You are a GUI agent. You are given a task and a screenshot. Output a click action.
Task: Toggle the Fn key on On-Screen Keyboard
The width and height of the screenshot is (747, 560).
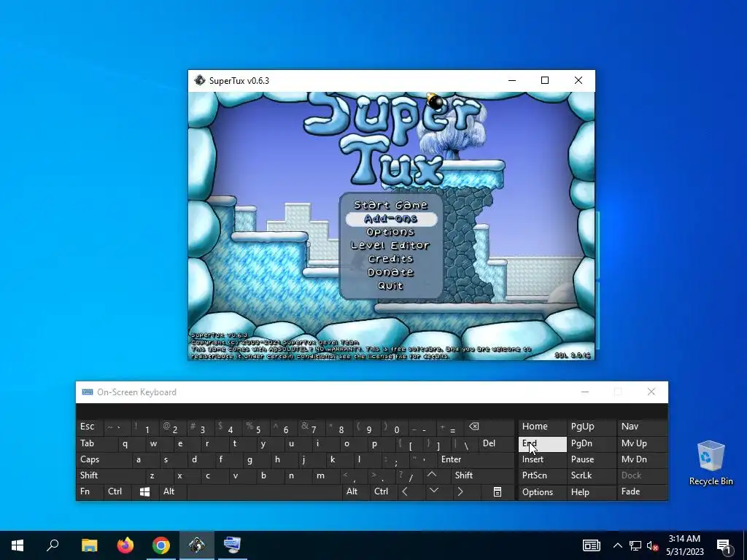coord(90,492)
